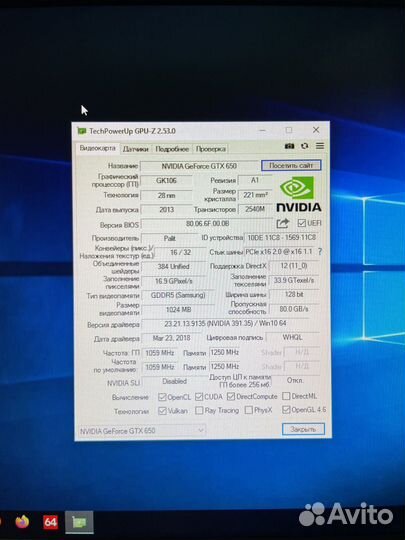Screen dimensions: 405x540
Task: Click the device ID value 10DE 11C8
Action: click(281, 237)
